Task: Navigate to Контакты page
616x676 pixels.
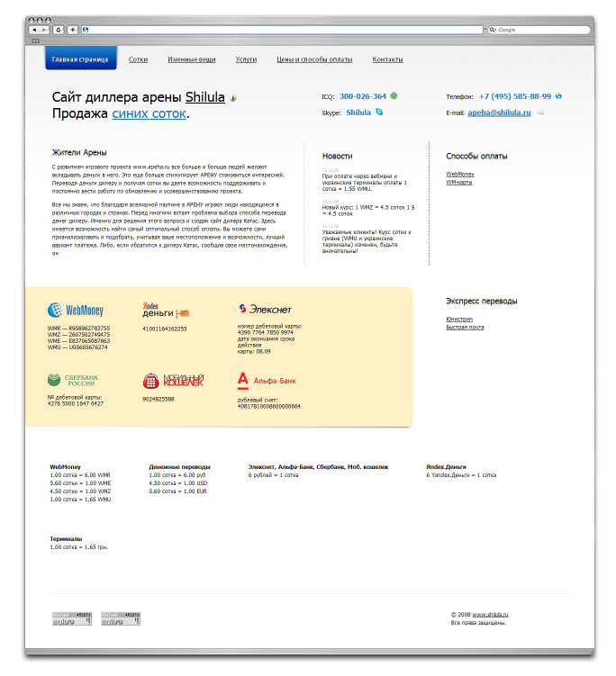Action: click(387, 59)
